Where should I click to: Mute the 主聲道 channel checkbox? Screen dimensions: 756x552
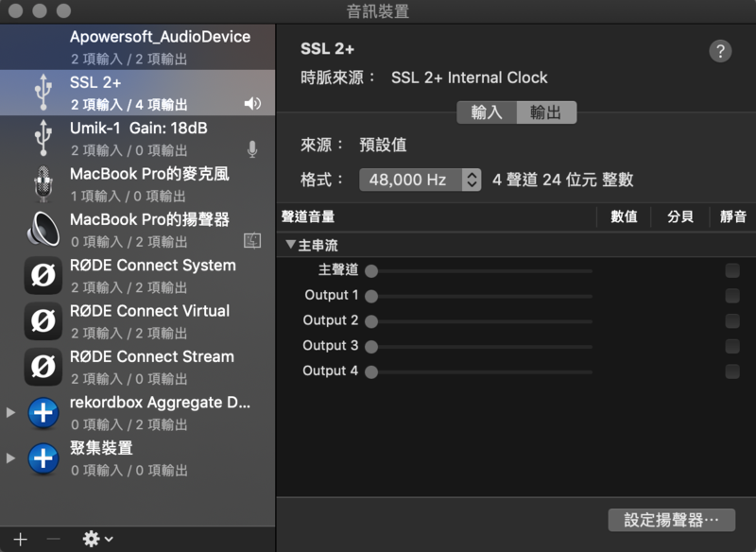point(732,270)
